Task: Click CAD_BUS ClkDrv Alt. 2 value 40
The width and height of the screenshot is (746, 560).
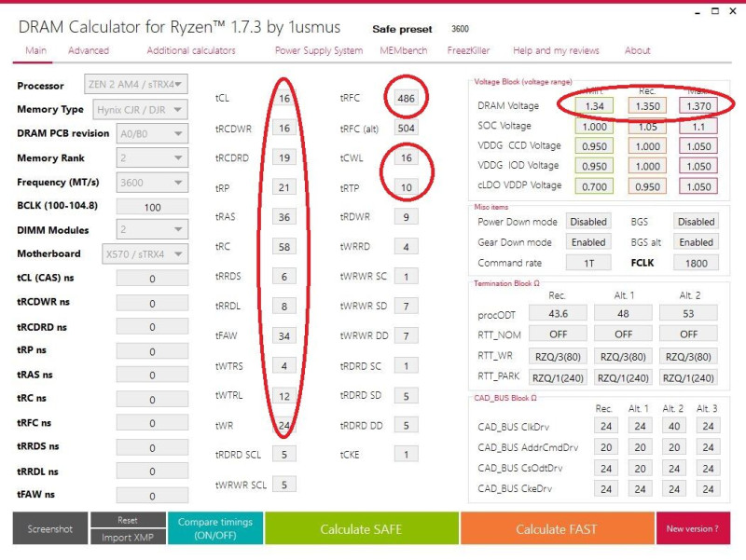Action: (674, 426)
